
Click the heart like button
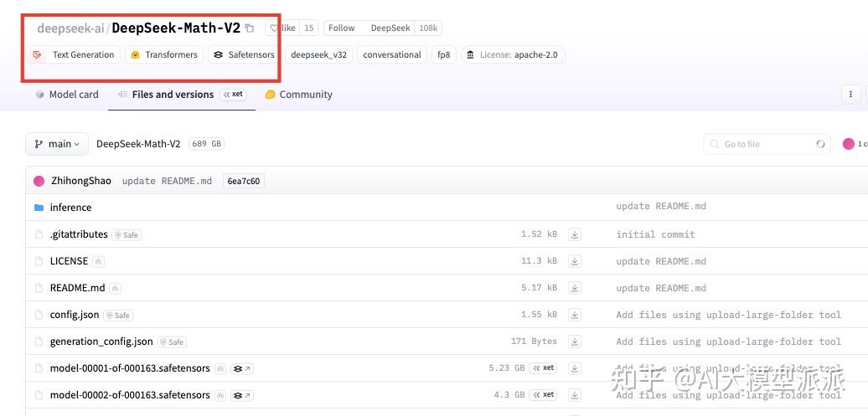[282, 28]
